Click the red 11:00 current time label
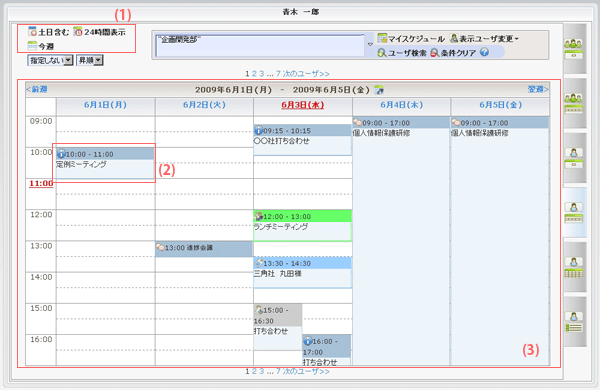 point(41,183)
